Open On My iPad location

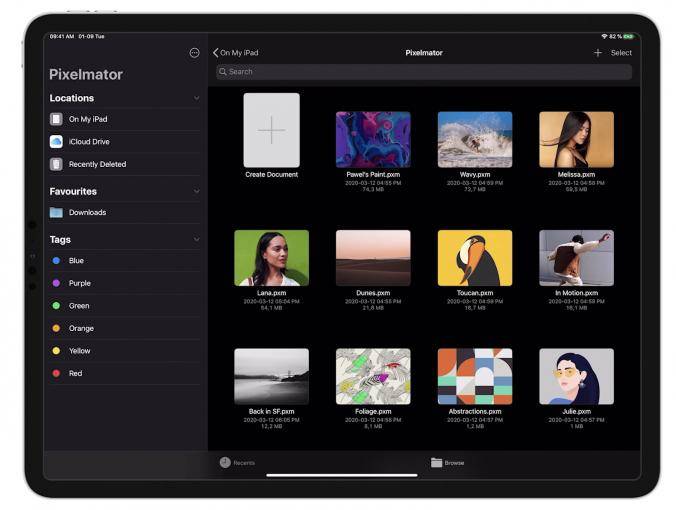125,119
